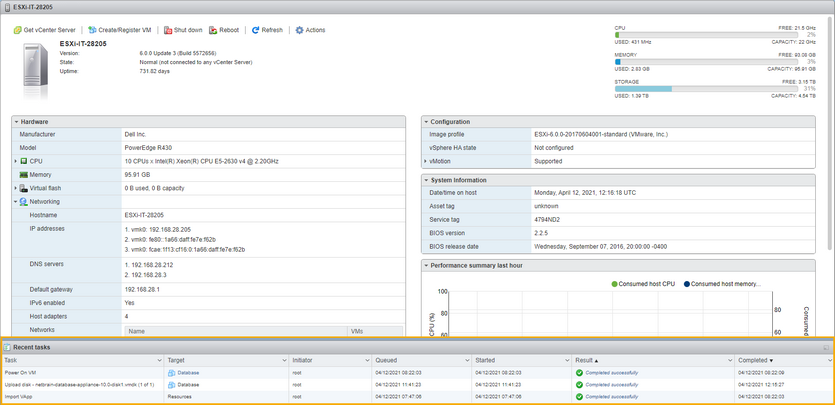Viewport: 835px width, 405px height.
Task: Collapse the Performance summary last hour panel
Action: coord(426,265)
